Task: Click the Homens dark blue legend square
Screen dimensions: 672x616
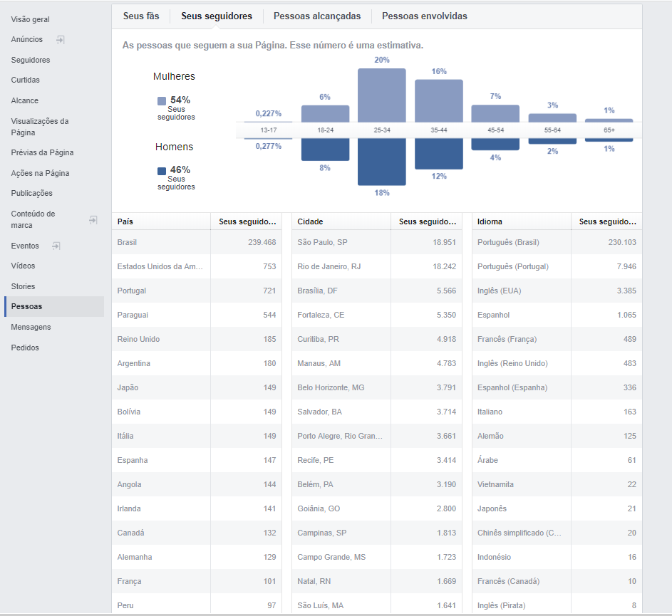Action: (162, 171)
